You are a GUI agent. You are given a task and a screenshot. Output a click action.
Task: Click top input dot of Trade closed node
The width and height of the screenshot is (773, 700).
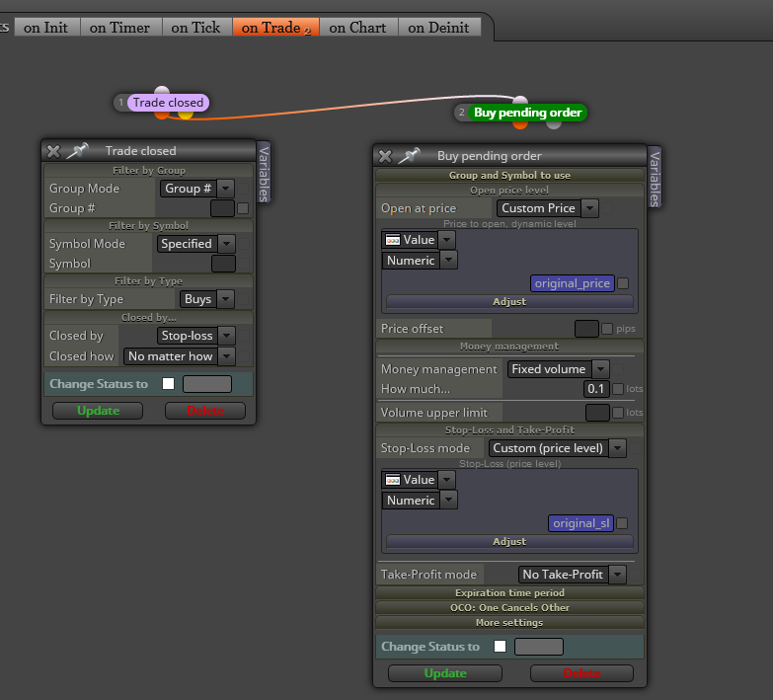pos(162,91)
